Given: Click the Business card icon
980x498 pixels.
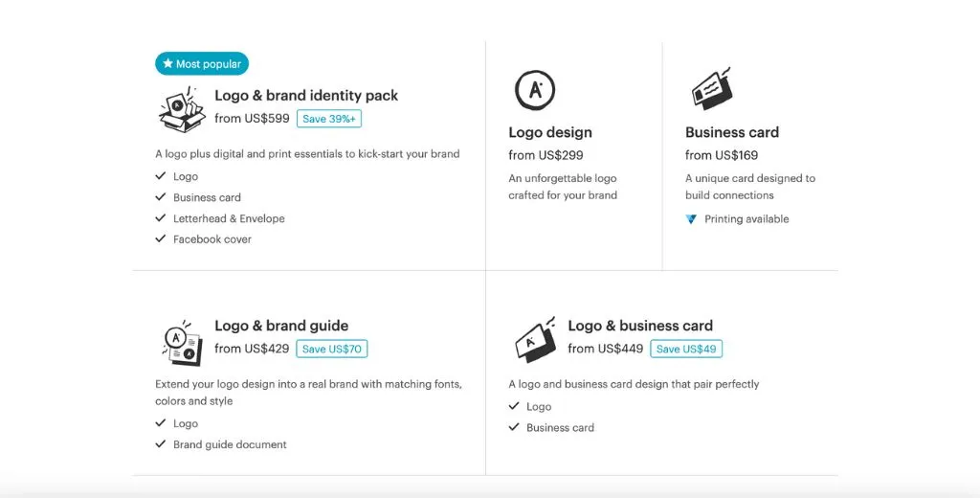Looking at the screenshot, I should (711, 89).
